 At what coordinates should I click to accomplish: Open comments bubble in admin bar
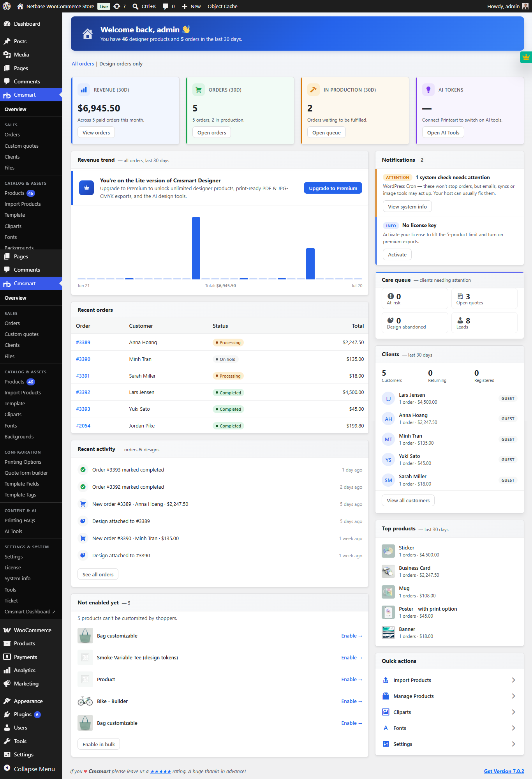tap(169, 6)
